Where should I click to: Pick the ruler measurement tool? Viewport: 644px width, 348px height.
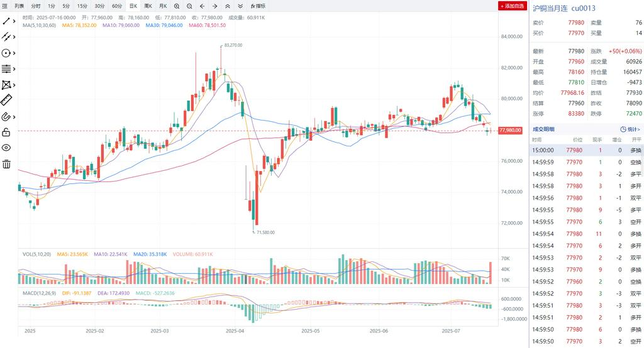[6, 100]
